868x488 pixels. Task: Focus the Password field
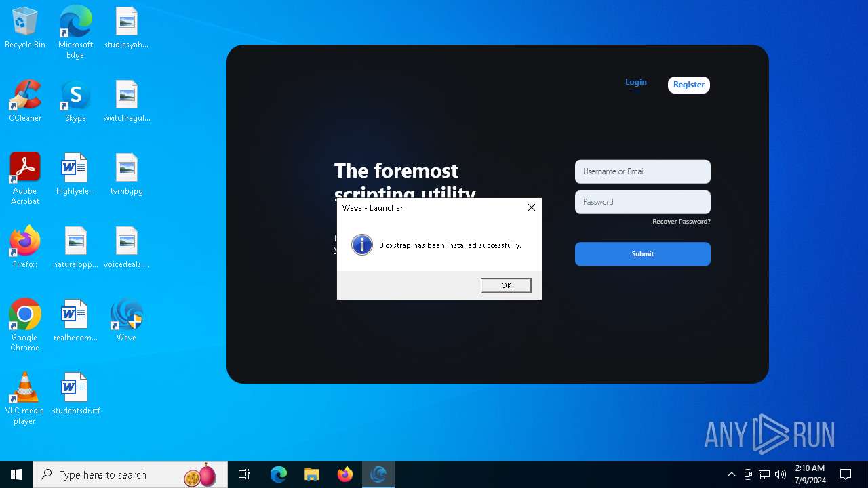(643, 202)
